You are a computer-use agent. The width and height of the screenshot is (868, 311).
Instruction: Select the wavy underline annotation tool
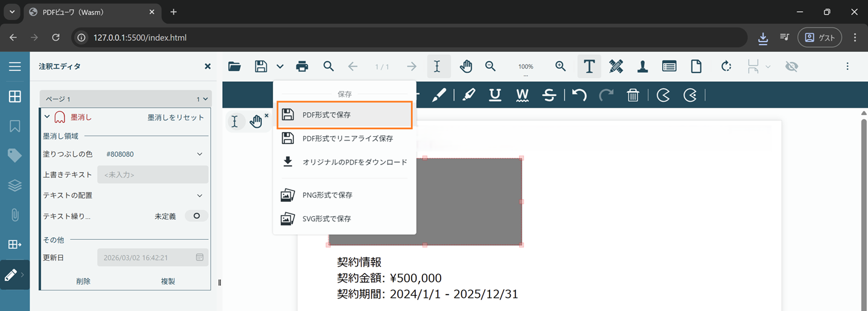coord(522,95)
